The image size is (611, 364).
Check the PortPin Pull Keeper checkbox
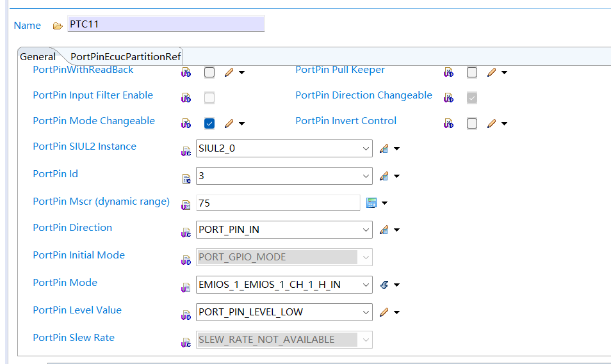point(472,72)
